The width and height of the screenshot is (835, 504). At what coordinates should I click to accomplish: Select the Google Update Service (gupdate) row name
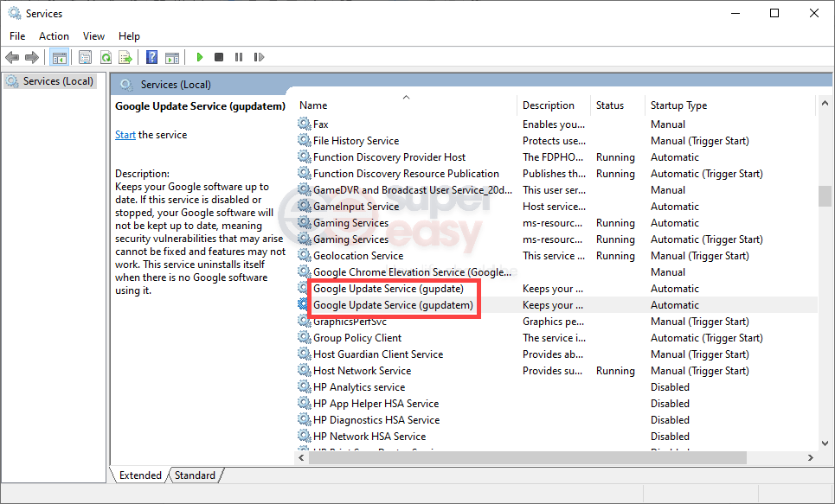pyautogui.click(x=389, y=289)
